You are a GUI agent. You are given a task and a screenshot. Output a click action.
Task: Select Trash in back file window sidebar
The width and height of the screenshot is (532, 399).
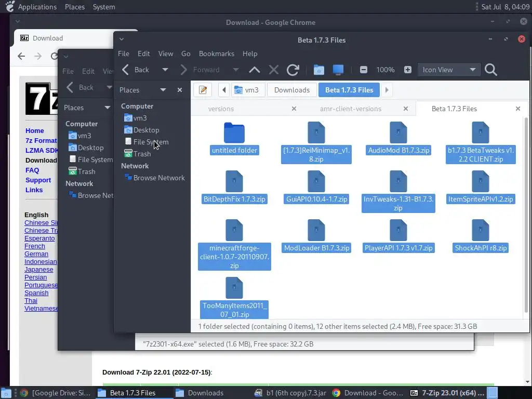[82, 171]
